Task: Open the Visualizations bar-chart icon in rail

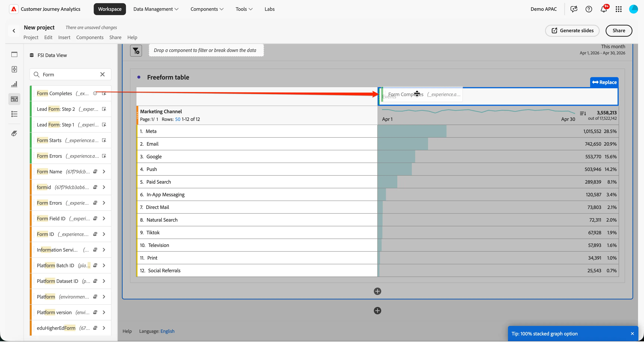Action: (14, 84)
